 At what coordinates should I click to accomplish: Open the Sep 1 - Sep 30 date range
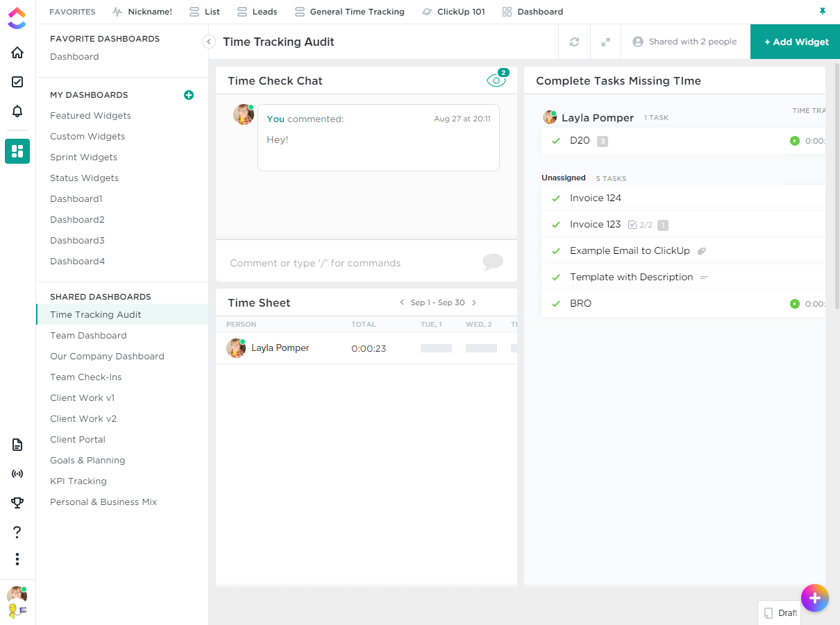coord(437,302)
